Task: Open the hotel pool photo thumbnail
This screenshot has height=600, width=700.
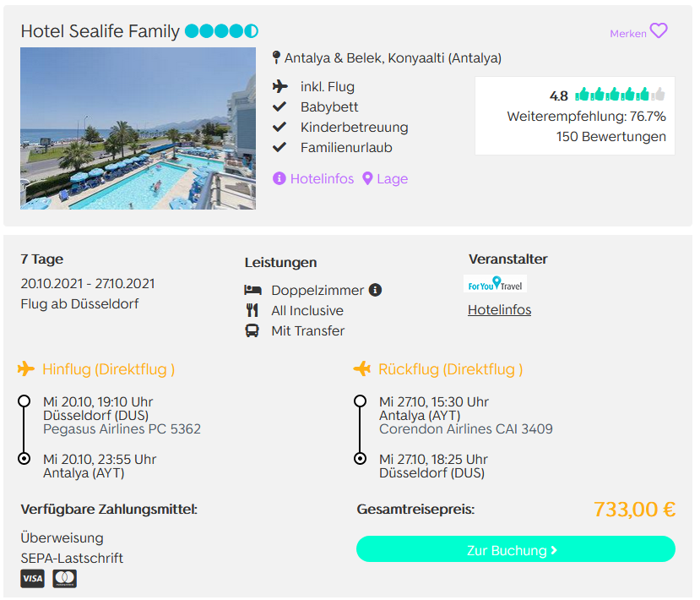Action: (138, 128)
